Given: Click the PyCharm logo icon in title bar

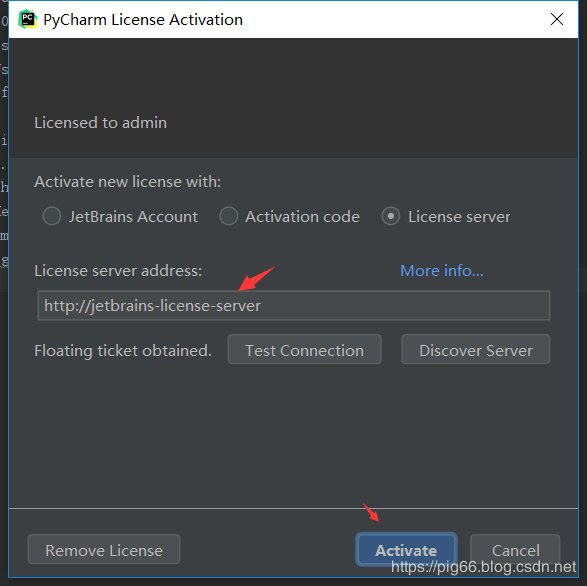Looking at the screenshot, I should (x=28, y=19).
